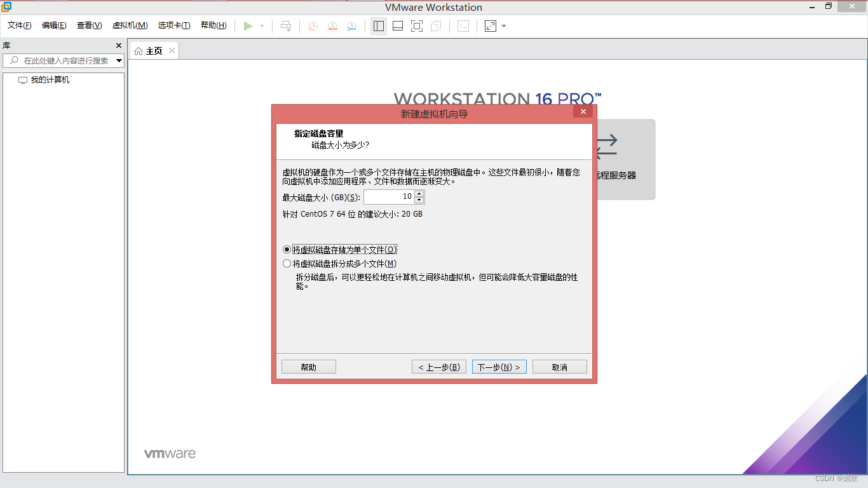Click the magnifier icon in library search
This screenshot has height=488, width=868.
click(14, 60)
